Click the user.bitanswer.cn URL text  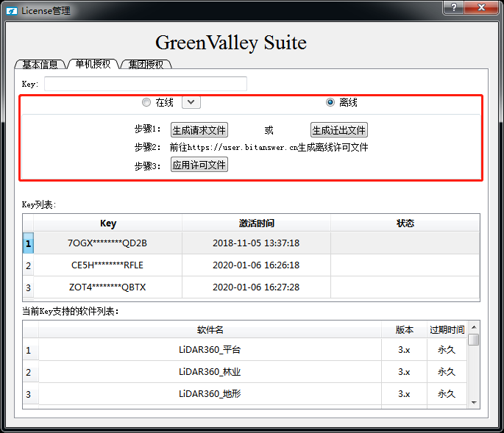click(x=242, y=148)
